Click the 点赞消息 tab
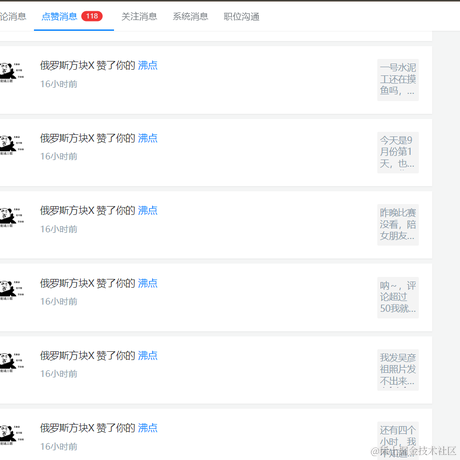Screen dimensions: 460x460 click(59, 16)
